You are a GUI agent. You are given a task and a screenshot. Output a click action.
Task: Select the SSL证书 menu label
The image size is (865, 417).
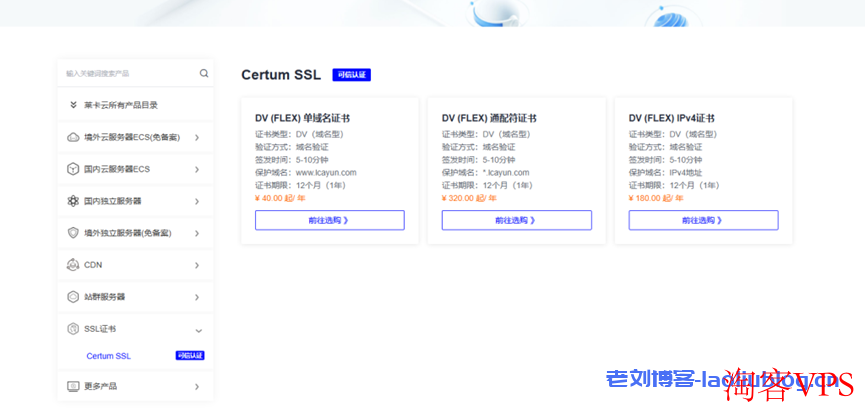(100, 329)
